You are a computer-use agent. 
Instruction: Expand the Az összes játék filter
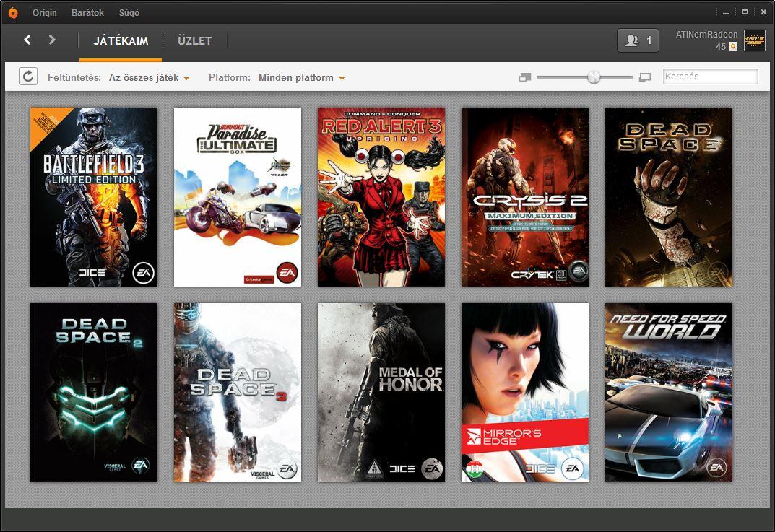[x=149, y=77]
